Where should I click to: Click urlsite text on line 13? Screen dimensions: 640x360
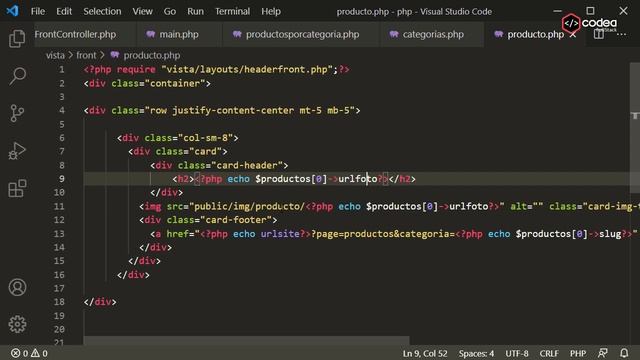(x=280, y=233)
